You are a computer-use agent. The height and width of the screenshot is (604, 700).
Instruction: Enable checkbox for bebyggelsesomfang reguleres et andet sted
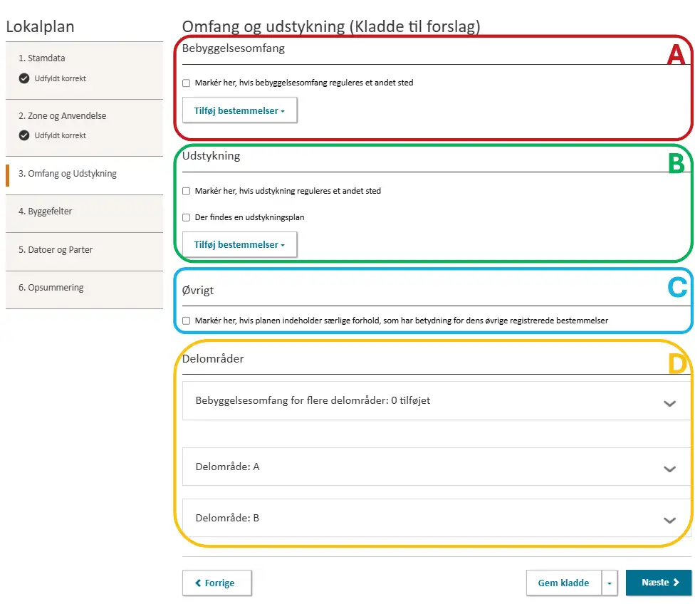coord(187,83)
